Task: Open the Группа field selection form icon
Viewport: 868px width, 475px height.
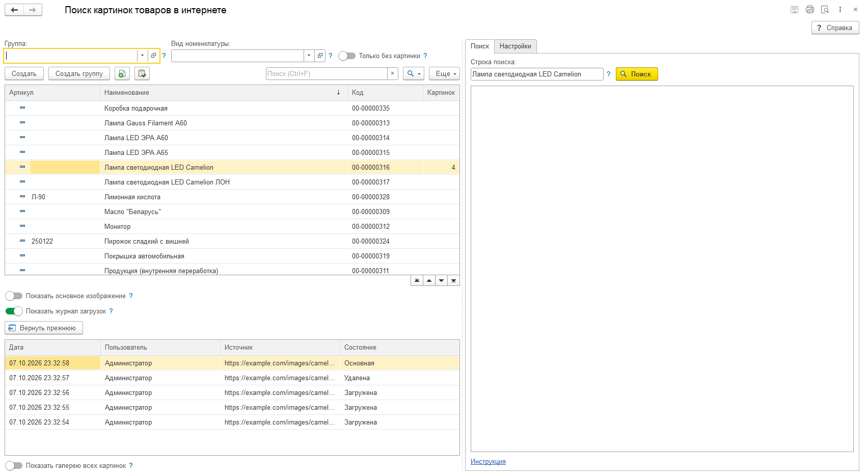Action: point(153,56)
